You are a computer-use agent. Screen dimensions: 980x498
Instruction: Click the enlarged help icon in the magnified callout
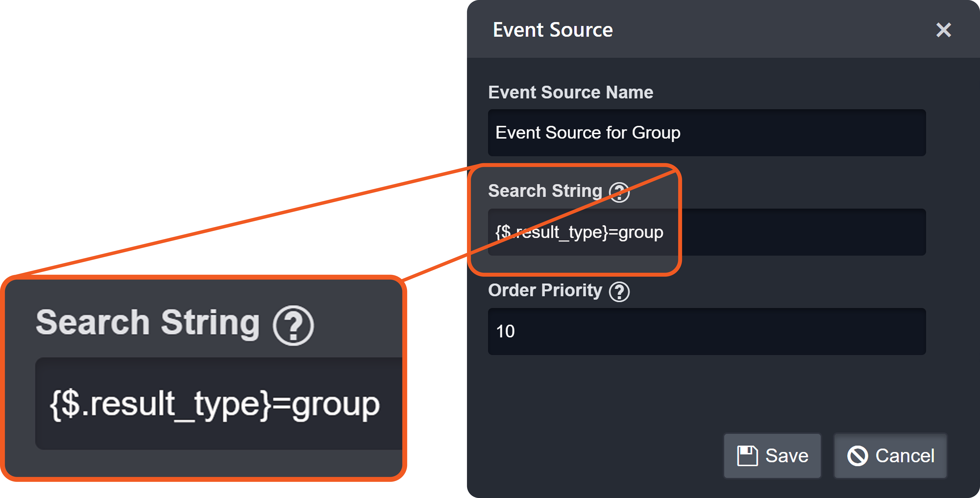[x=293, y=325]
